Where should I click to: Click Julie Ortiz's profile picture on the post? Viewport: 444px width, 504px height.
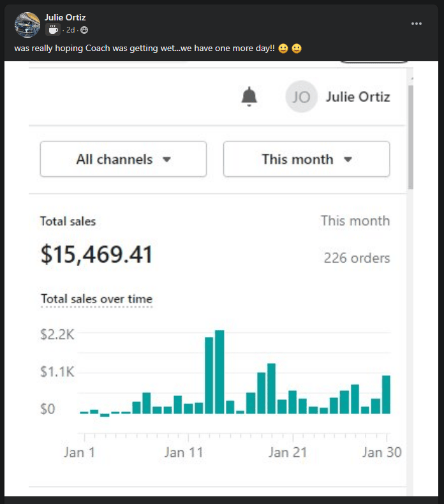pyautogui.click(x=27, y=24)
